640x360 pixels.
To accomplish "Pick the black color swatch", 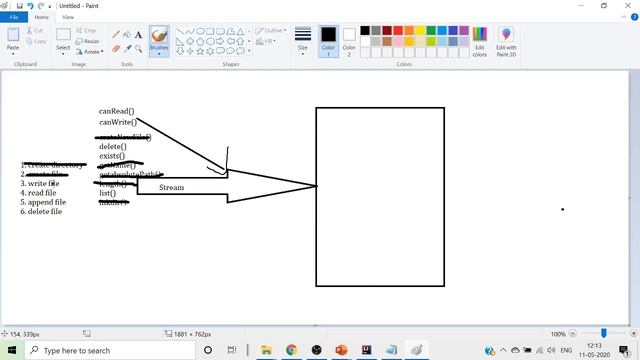I will [x=365, y=31].
